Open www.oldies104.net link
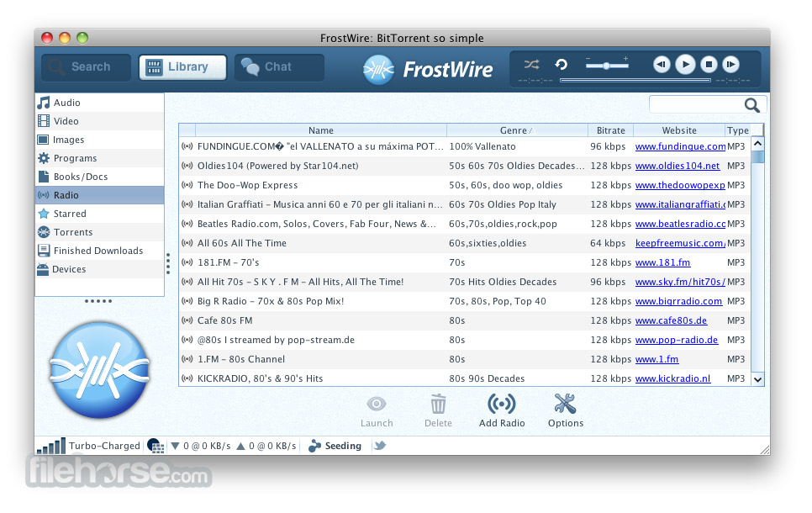Image resolution: width=812 pixels, height=513 pixels. [678, 166]
